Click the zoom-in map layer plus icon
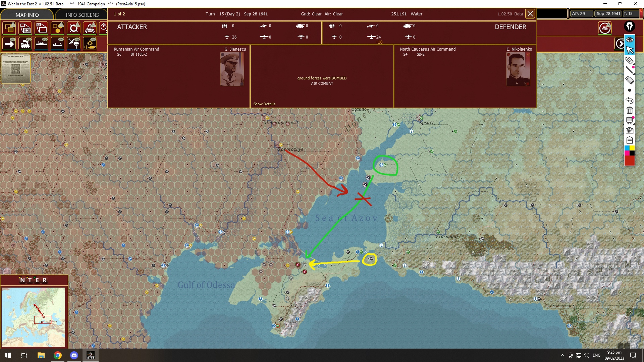This screenshot has height=362, width=644. [x=25, y=28]
